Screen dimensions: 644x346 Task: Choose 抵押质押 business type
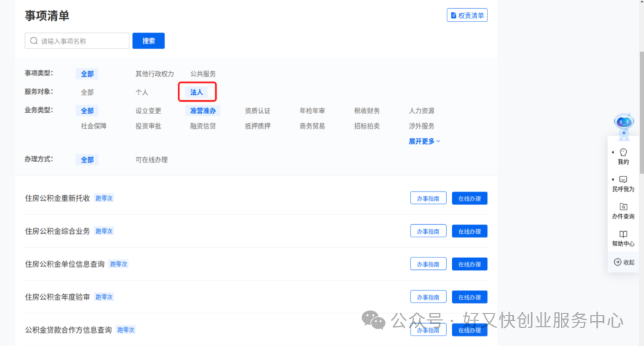tap(258, 126)
